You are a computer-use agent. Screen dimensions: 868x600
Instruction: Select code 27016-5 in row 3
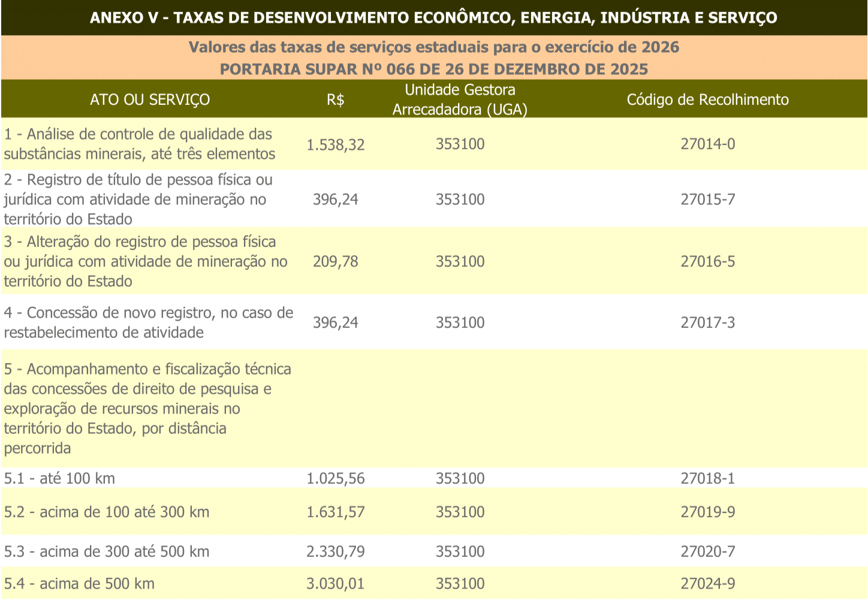coord(708,261)
